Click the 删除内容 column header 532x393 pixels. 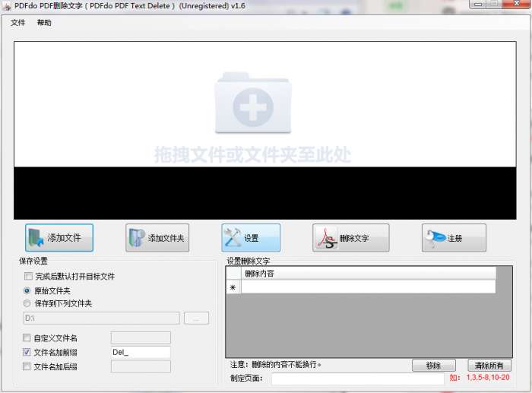[x=368, y=274]
